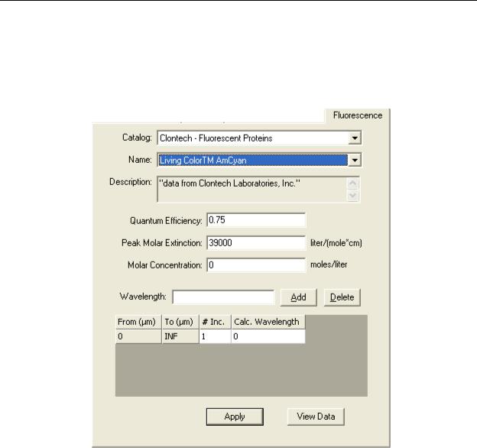
Task: Select the From (µm) column header
Action: coord(138,322)
